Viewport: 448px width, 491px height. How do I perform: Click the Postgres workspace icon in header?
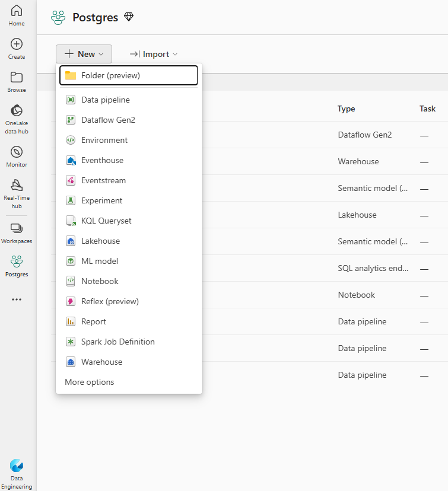tap(58, 18)
